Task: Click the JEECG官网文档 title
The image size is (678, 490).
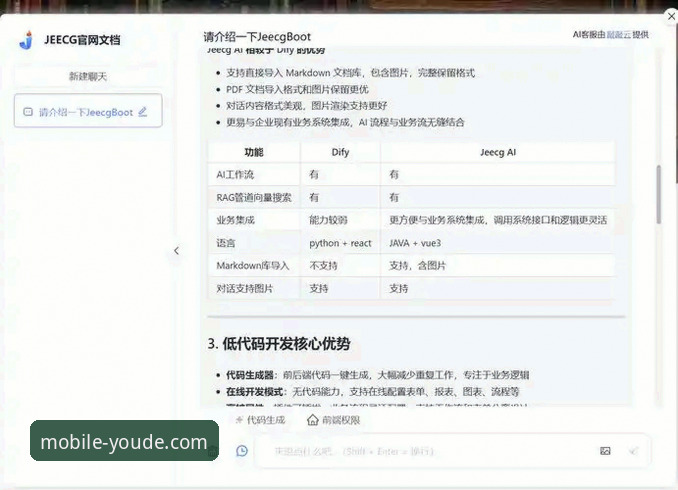Action: 82,40
